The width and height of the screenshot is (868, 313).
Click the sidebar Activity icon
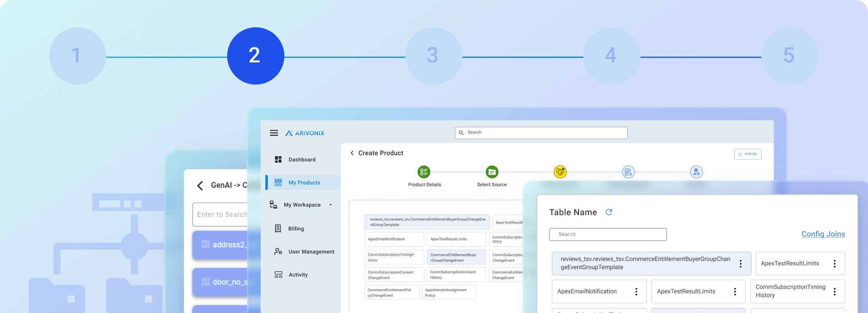click(278, 274)
